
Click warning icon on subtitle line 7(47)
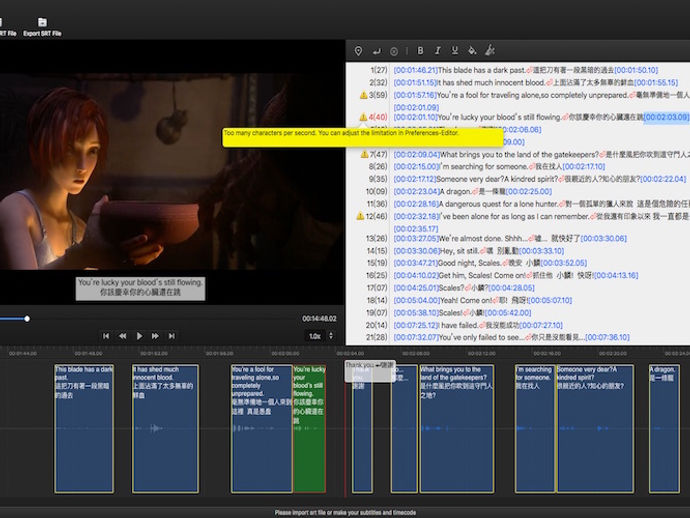[364, 154]
